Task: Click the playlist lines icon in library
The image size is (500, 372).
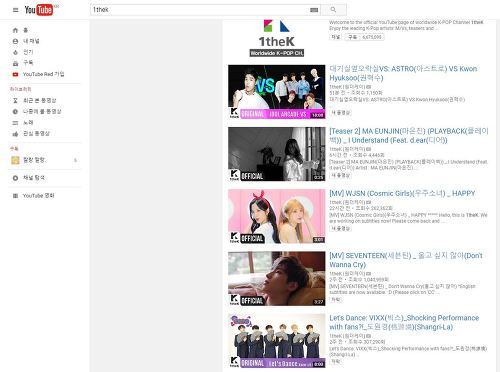Action: [x=15, y=123]
